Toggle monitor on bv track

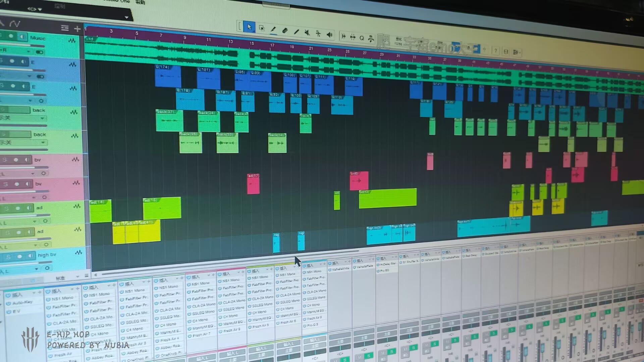pos(26,160)
